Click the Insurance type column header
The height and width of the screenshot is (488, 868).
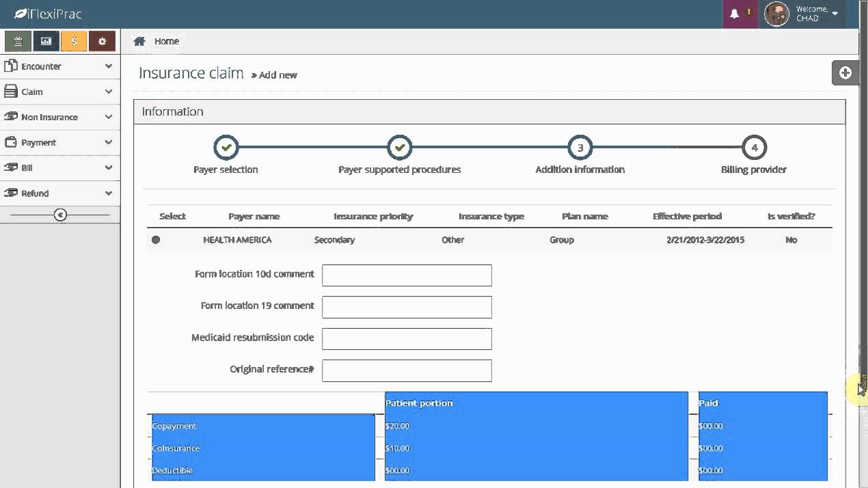coord(491,216)
